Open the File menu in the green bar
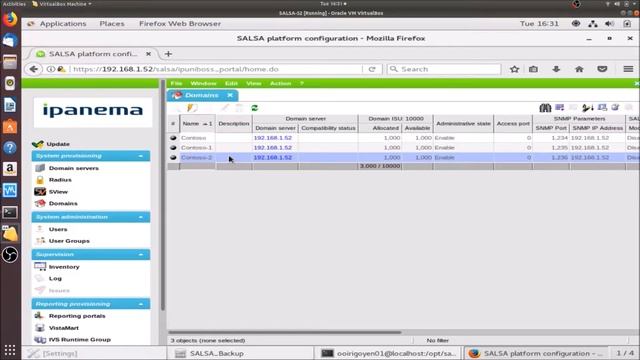Image resolution: width=640 pixels, height=360 pixels. 176,83
